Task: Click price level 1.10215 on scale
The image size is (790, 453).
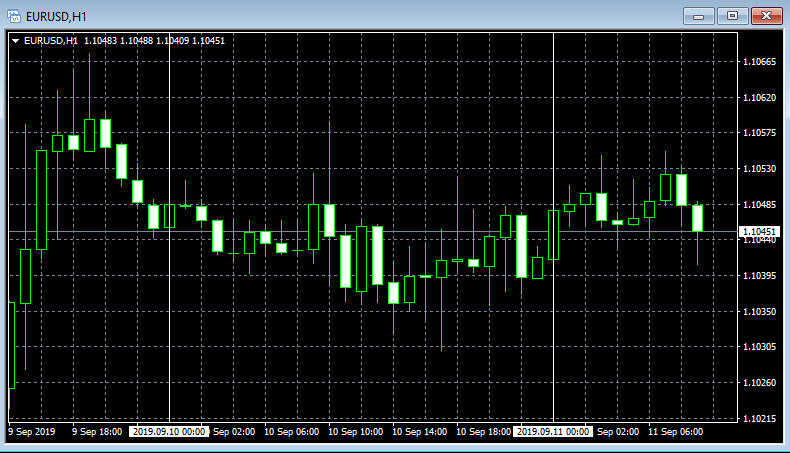Action: click(759, 418)
